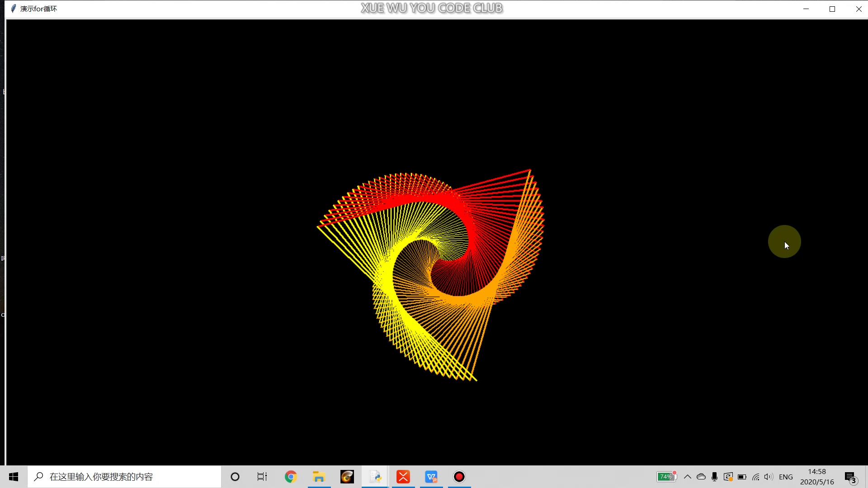868x488 pixels.
Task: Switch the ENG input language indicator
Action: click(786, 477)
